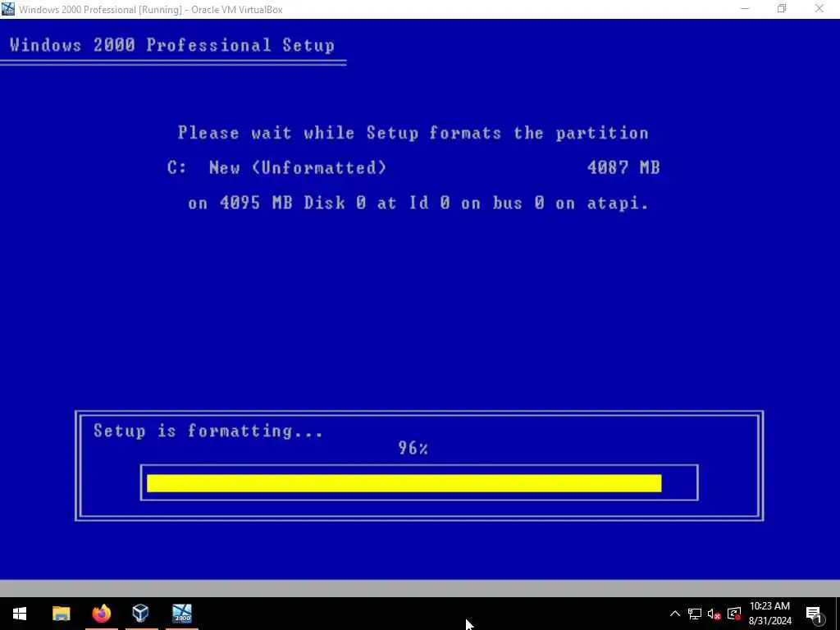Click the '4087 MB' partition size

point(623,167)
